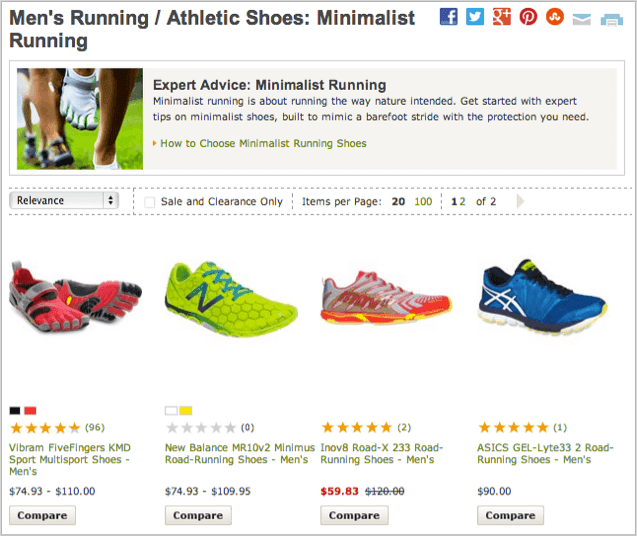Viewport: 637px width, 536px height.
Task: Open the New Balance MR10v2 Minimus product link
Action: [x=240, y=454]
